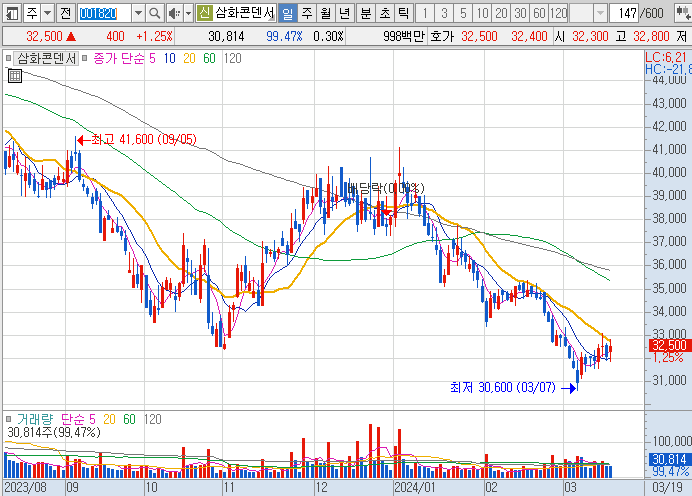
Task: Click the green 신 badge icon
Action: pyautogui.click(x=204, y=13)
